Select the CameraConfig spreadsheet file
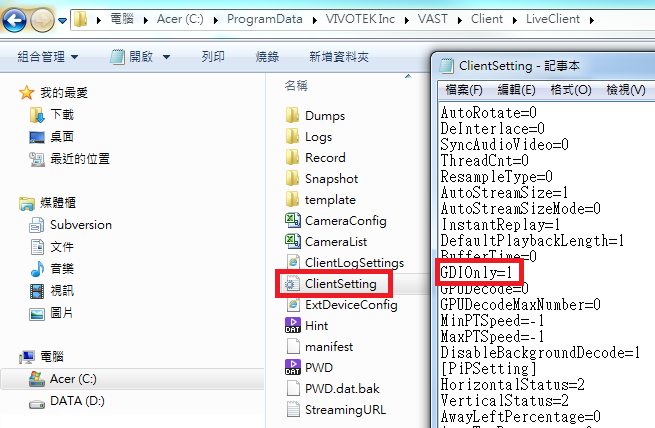Image resolution: width=655 pixels, height=428 pixels. point(345,220)
